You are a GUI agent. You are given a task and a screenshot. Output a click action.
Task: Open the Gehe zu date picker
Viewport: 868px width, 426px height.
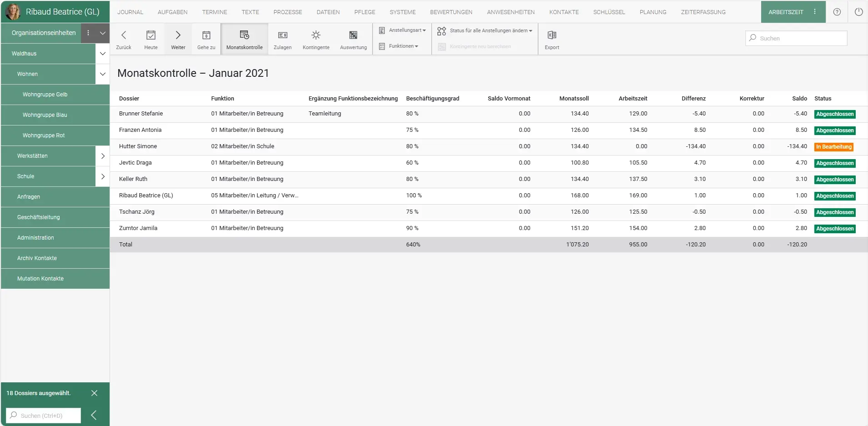206,35
